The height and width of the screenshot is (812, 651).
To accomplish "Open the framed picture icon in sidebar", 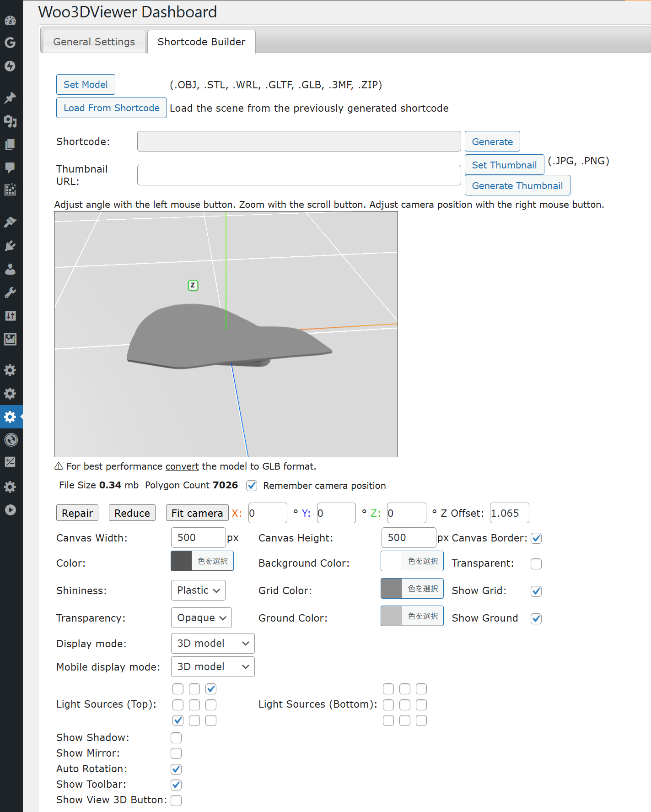I will click(10, 339).
